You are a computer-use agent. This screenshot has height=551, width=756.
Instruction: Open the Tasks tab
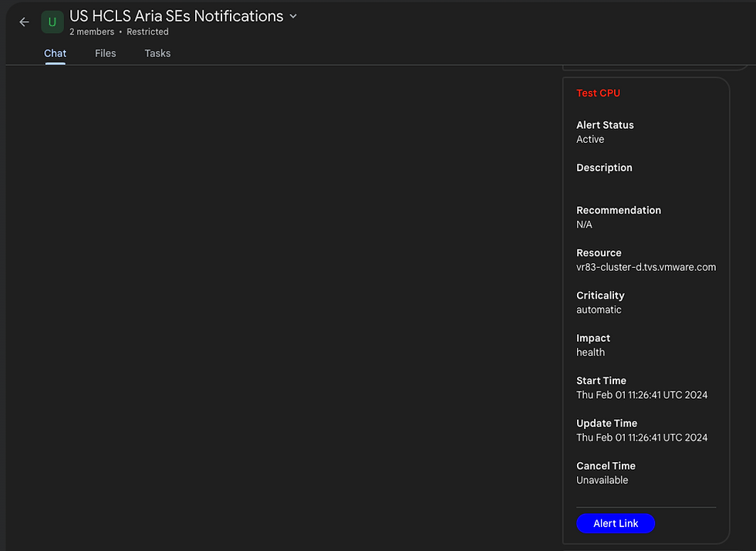pos(157,53)
